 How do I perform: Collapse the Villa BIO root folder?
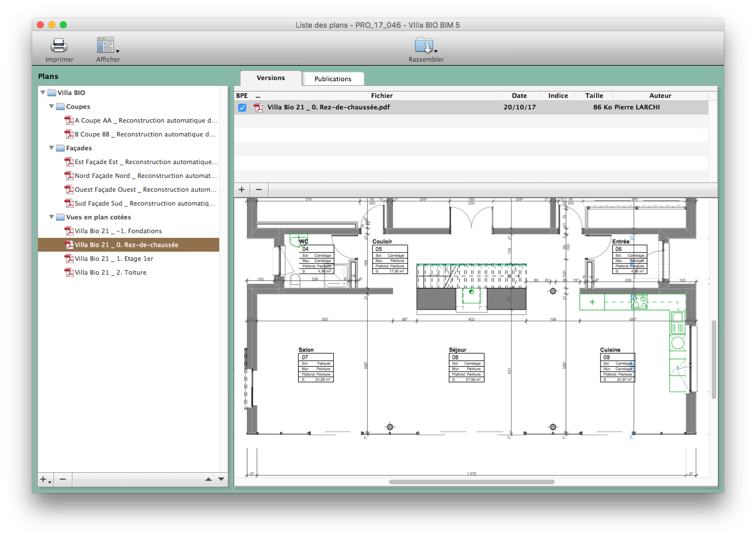coord(43,93)
